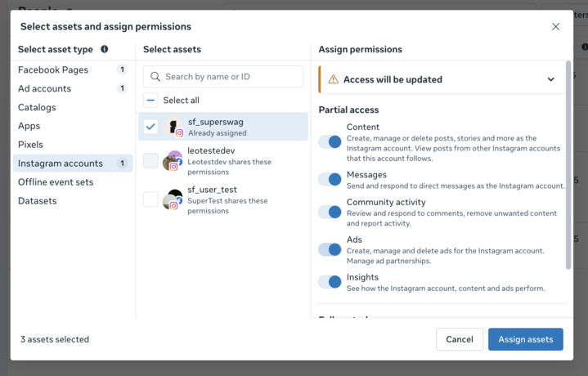Toggle the Insights permission switch
Image resolution: width=588 pixels, height=376 pixels.
tap(330, 282)
